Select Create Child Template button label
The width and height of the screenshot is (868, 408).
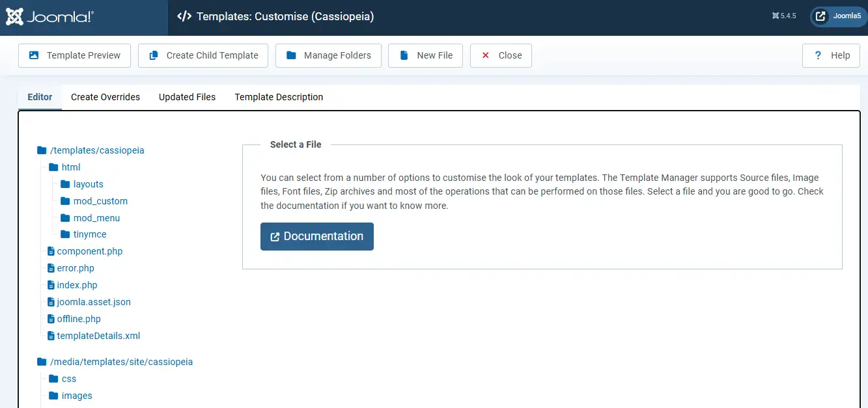(212, 55)
